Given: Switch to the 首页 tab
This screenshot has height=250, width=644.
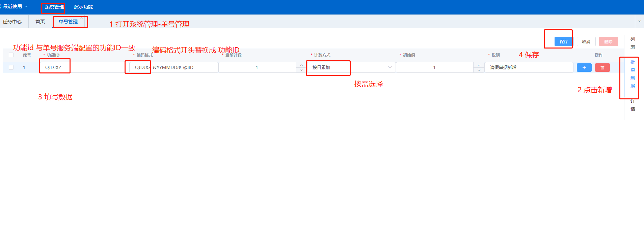Looking at the screenshot, I should (x=40, y=22).
